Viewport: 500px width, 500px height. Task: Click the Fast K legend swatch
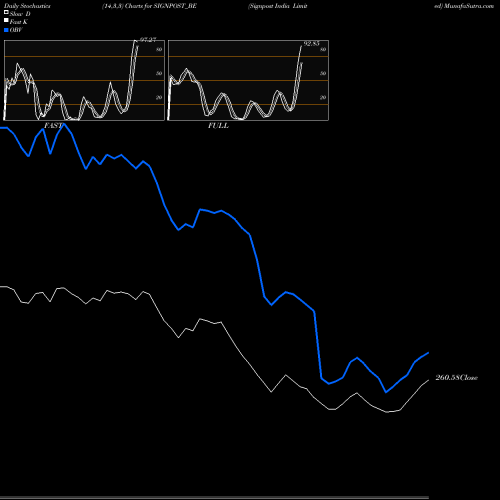[6, 21]
